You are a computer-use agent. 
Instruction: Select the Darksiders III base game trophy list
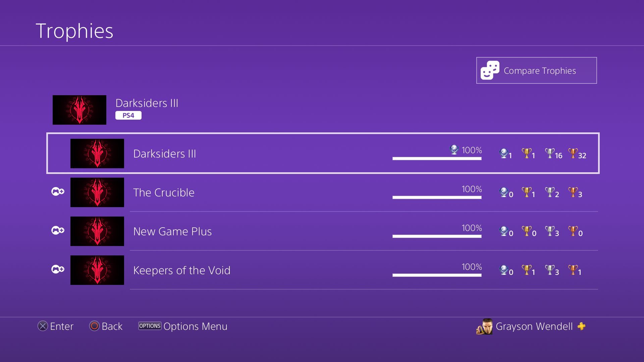point(164,154)
